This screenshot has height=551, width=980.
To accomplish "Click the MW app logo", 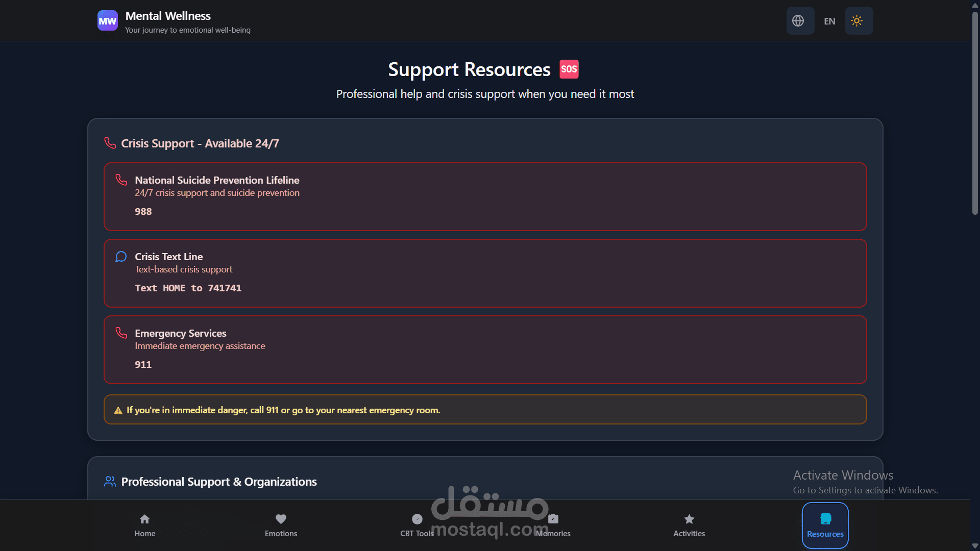I will click(107, 21).
